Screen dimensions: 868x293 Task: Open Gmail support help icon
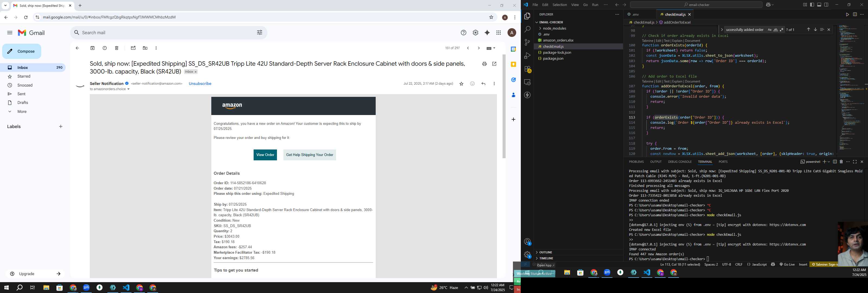pos(464,33)
